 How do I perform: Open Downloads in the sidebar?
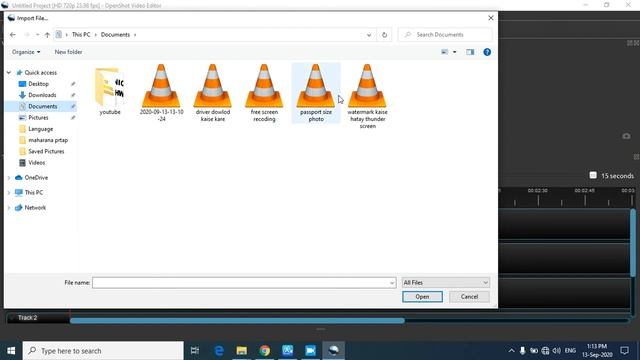pyautogui.click(x=42, y=95)
